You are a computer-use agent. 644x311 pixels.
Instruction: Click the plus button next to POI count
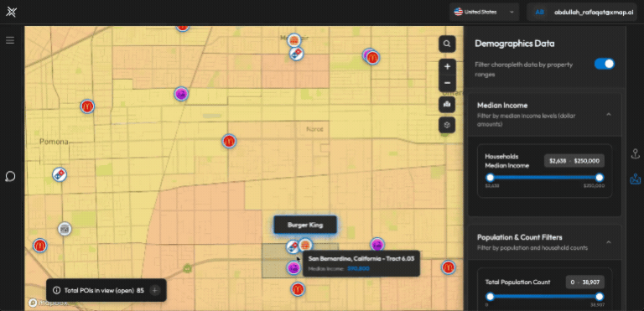click(155, 290)
